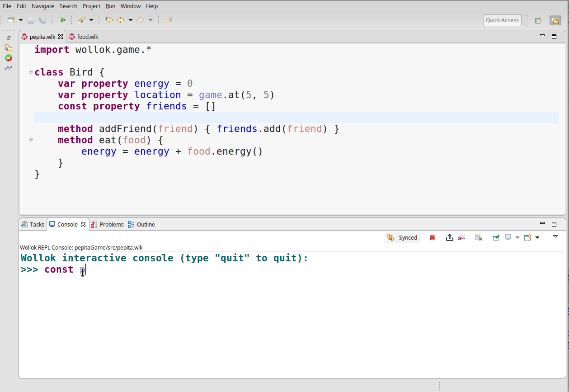Close the Console tab
The image size is (569, 392).
(83, 224)
